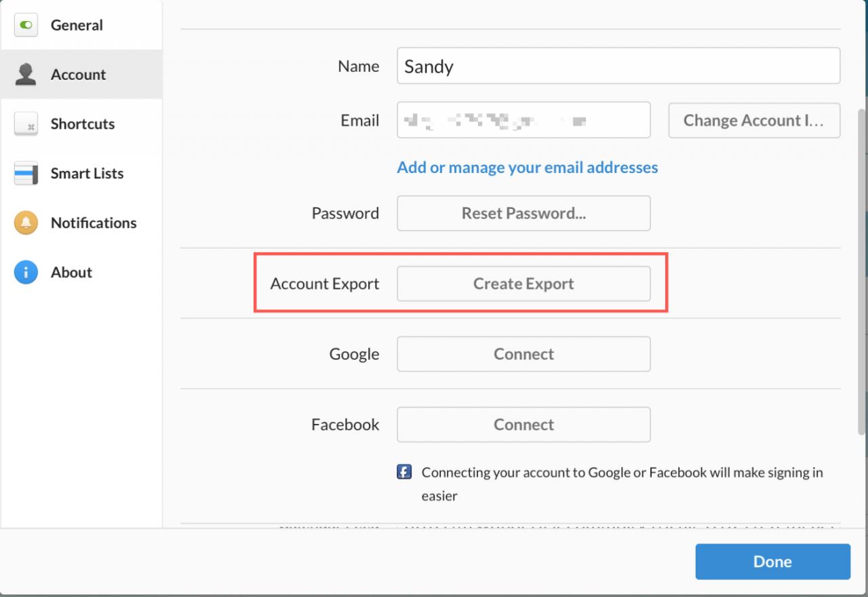868x597 pixels.
Task: Select the Account tab label
Action: click(78, 75)
